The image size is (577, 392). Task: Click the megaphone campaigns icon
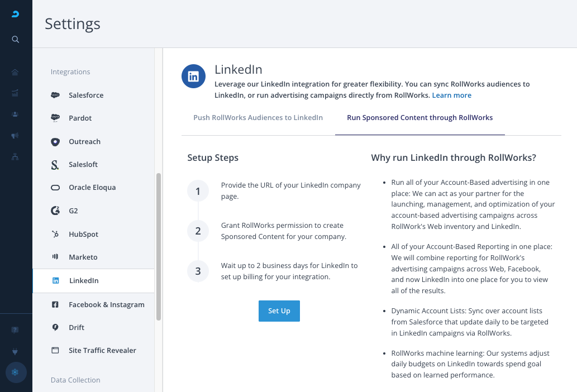pyautogui.click(x=15, y=136)
